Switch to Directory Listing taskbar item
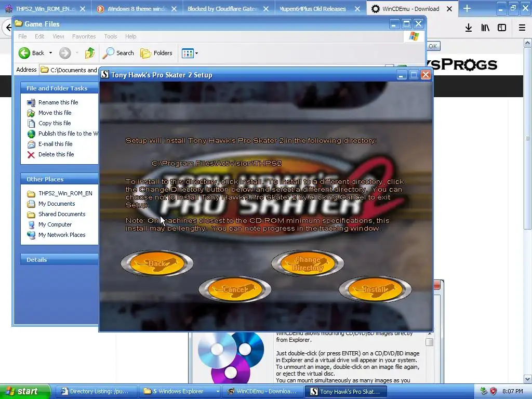Image resolution: width=532 pixels, height=399 pixels. click(95, 392)
